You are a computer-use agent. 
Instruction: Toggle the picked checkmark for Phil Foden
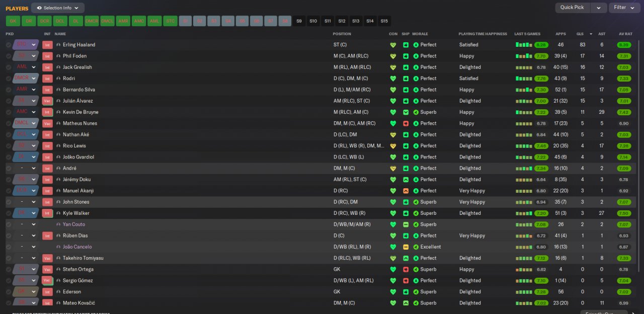click(9, 56)
